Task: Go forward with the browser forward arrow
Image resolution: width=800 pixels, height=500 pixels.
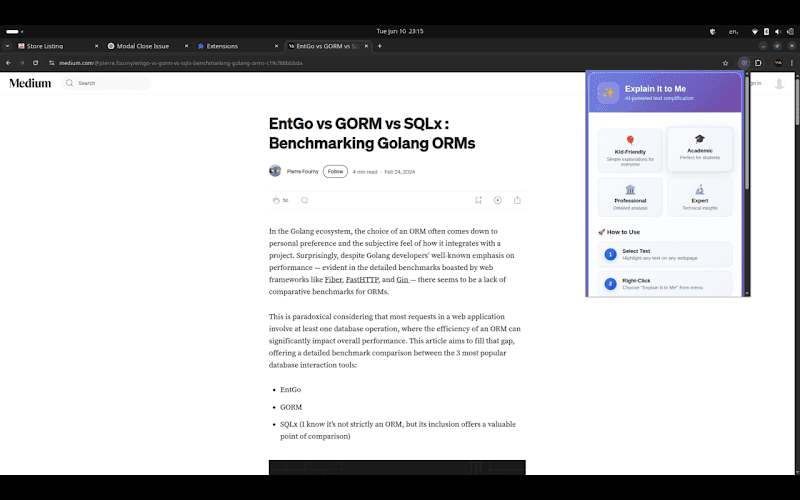Action: [22, 63]
